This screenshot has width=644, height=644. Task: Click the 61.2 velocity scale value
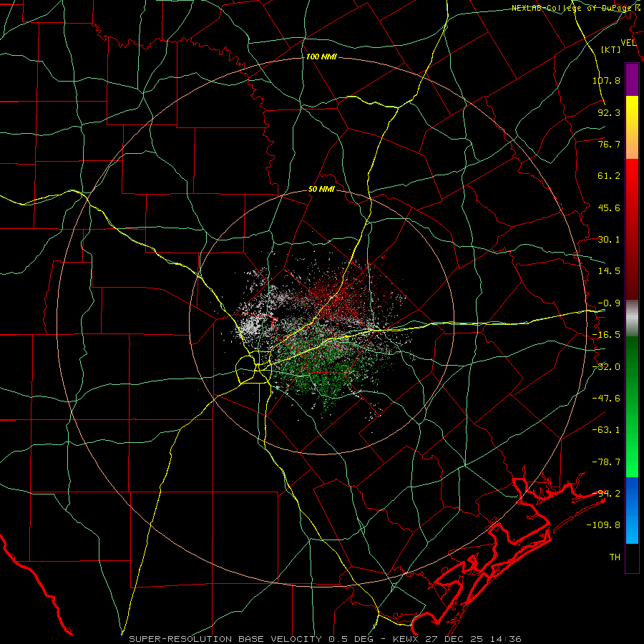click(609, 176)
